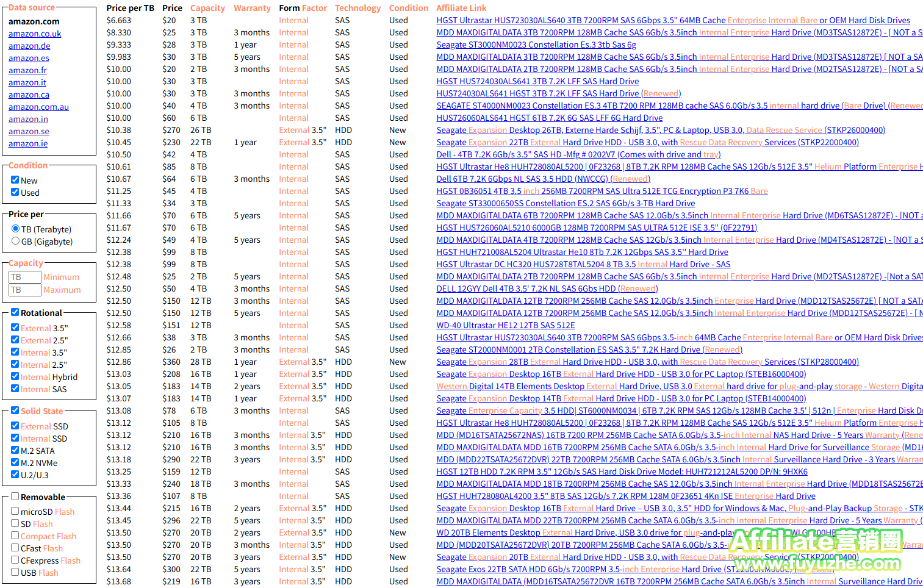Screen dimensions: 923x588
Task: Click the Maximum capacity input field
Action: (x=24, y=290)
